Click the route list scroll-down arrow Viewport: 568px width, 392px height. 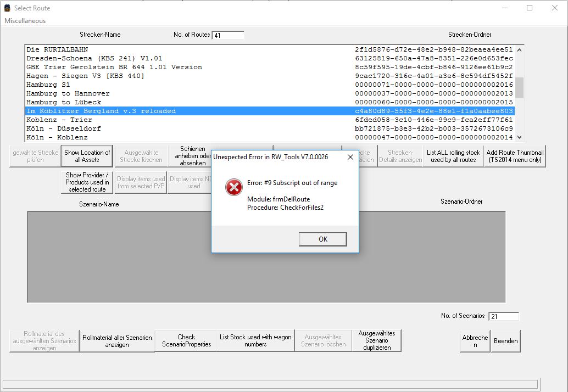pos(520,137)
